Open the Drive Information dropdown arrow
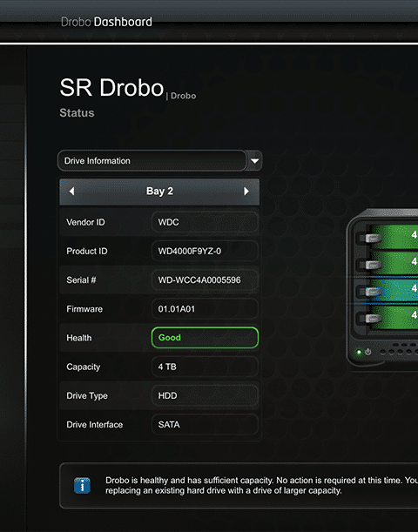 click(255, 160)
